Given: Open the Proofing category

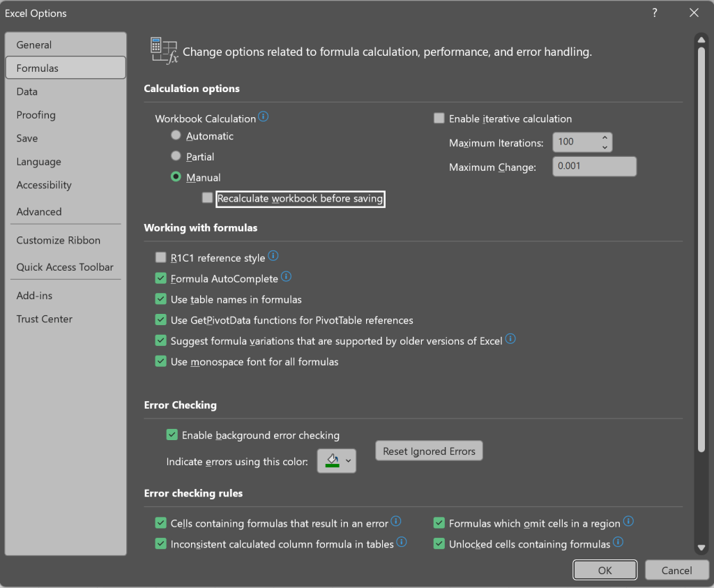Looking at the screenshot, I should (x=66, y=115).
